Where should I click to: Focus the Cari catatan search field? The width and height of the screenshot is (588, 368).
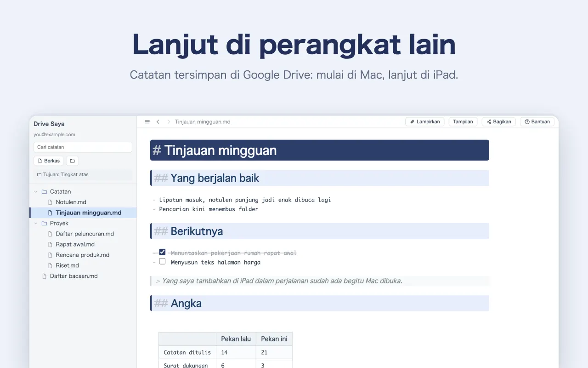(x=83, y=147)
